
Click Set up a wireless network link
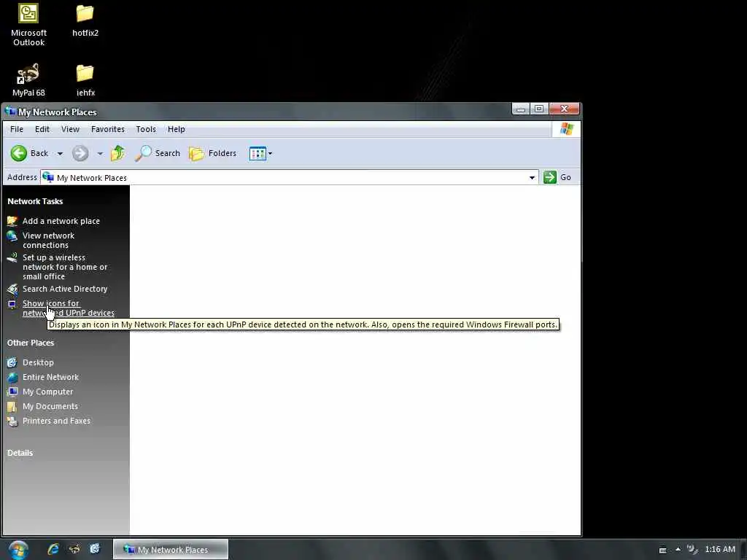pyautogui.click(x=65, y=267)
